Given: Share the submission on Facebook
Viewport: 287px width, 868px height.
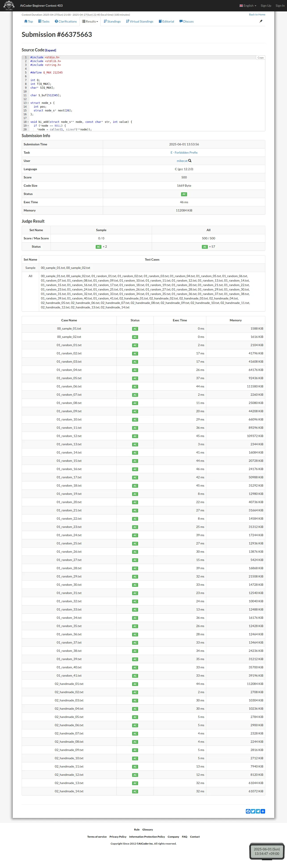Looking at the screenshot, I should [248, 811].
